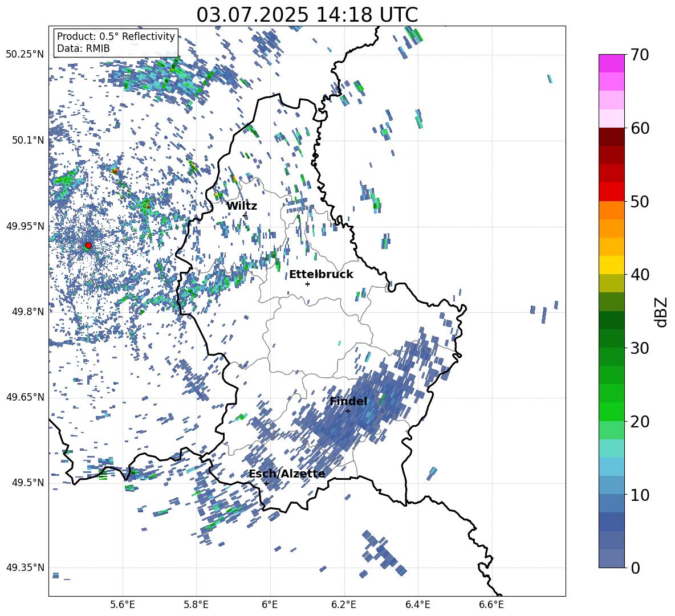Click the Ettelbruck cross marker

pyautogui.click(x=307, y=284)
